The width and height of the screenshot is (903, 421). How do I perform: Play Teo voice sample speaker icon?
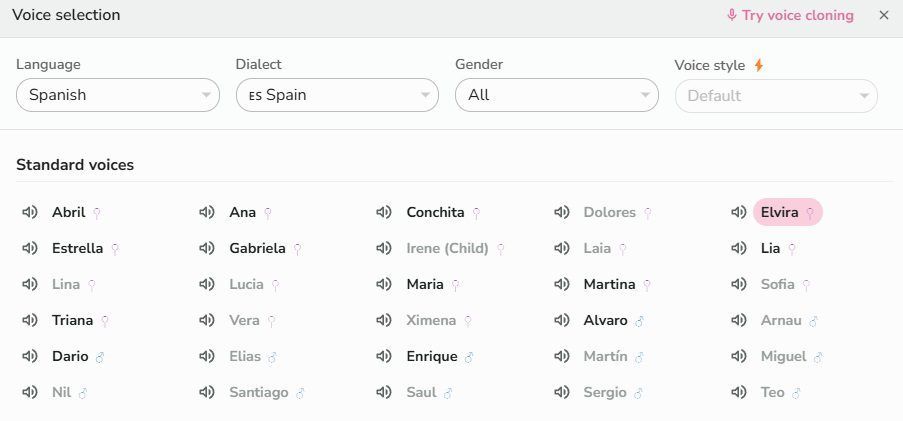click(738, 393)
